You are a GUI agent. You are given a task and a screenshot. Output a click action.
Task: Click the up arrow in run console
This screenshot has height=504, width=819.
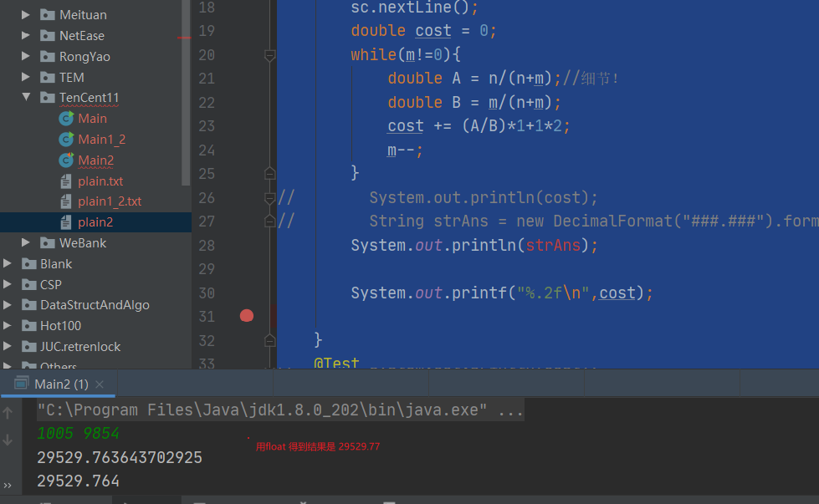[8, 413]
